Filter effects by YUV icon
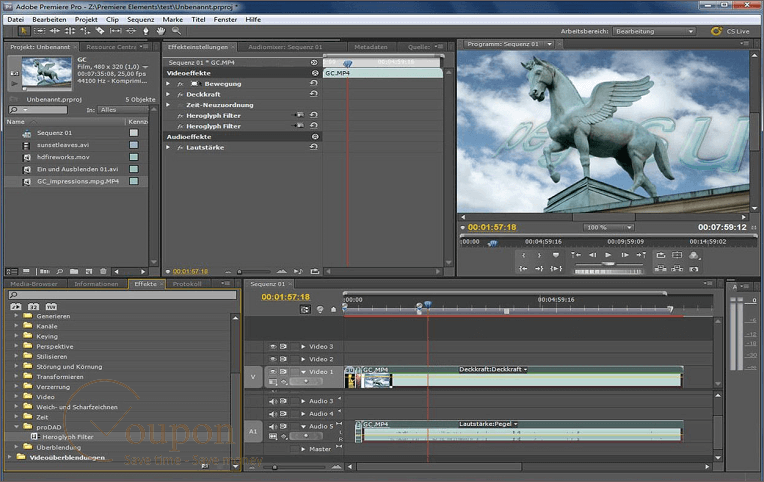 coord(51,307)
